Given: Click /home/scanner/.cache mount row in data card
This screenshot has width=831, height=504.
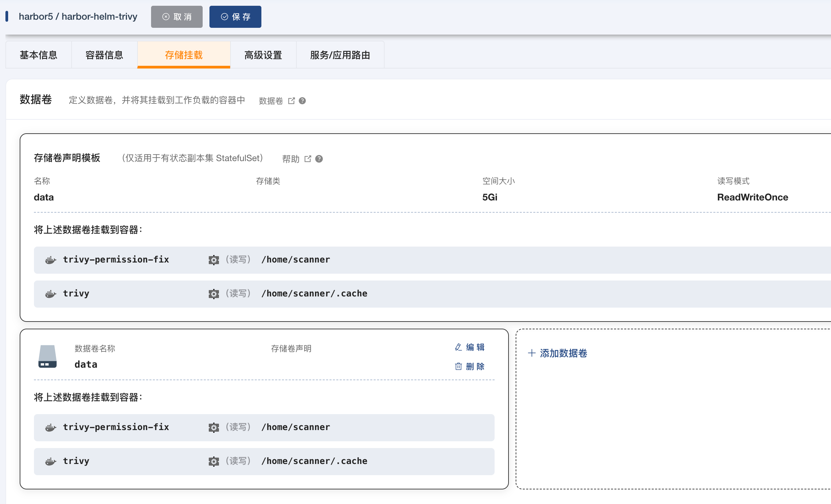Looking at the screenshot, I should coord(314,461).
